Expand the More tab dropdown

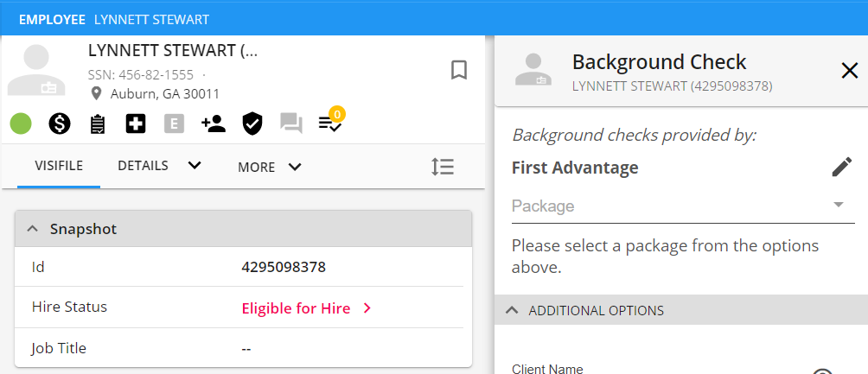click(295, 167)
